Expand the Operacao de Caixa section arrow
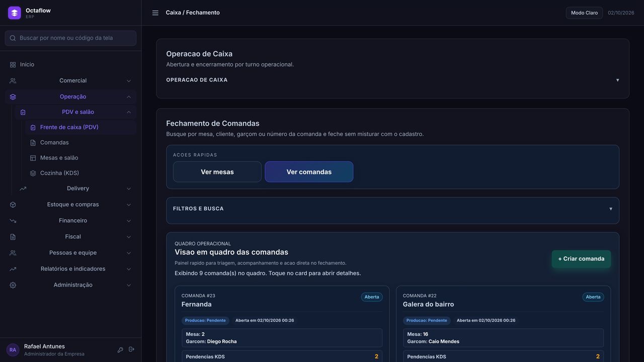 (617, 80)
